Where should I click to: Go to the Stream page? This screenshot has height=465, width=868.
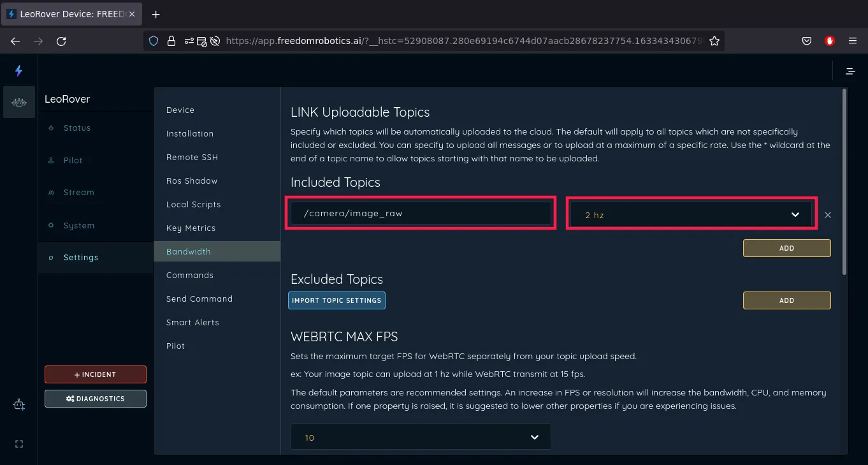[78, 192]
